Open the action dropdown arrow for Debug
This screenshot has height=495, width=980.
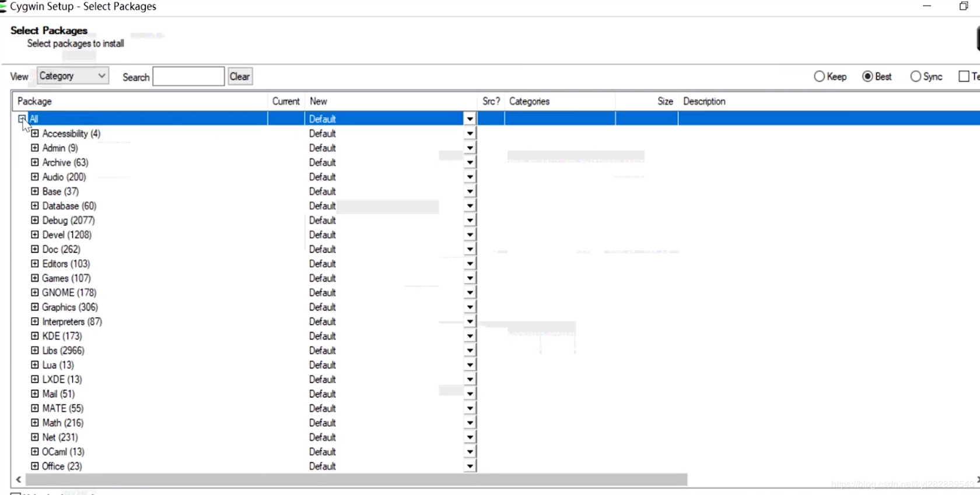coord(470,220)
